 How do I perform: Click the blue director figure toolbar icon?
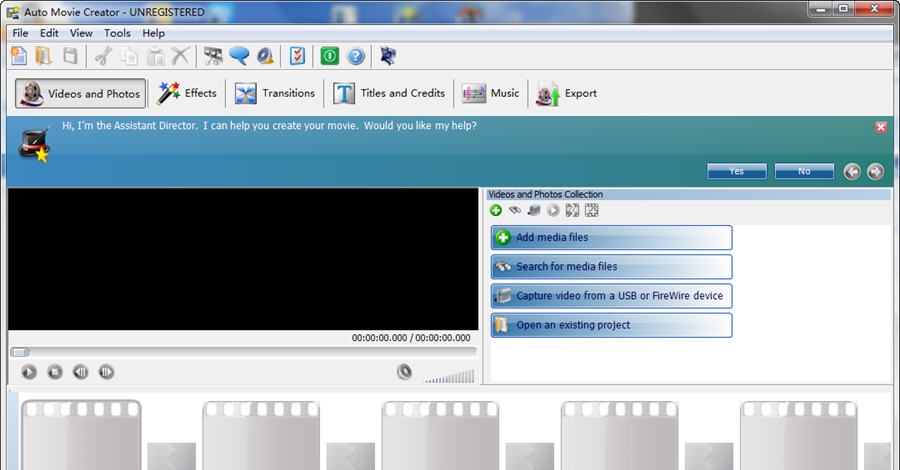pos(388,56)
